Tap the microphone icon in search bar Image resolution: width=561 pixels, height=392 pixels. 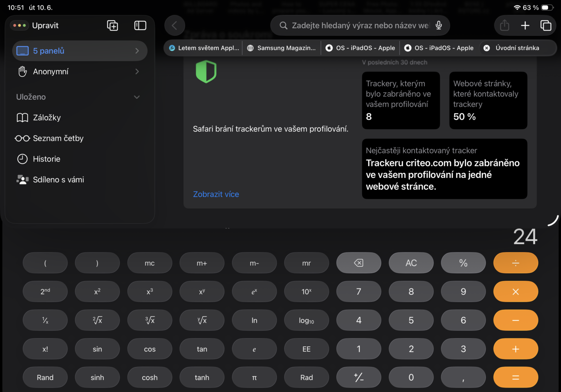[x=438, y=25]
